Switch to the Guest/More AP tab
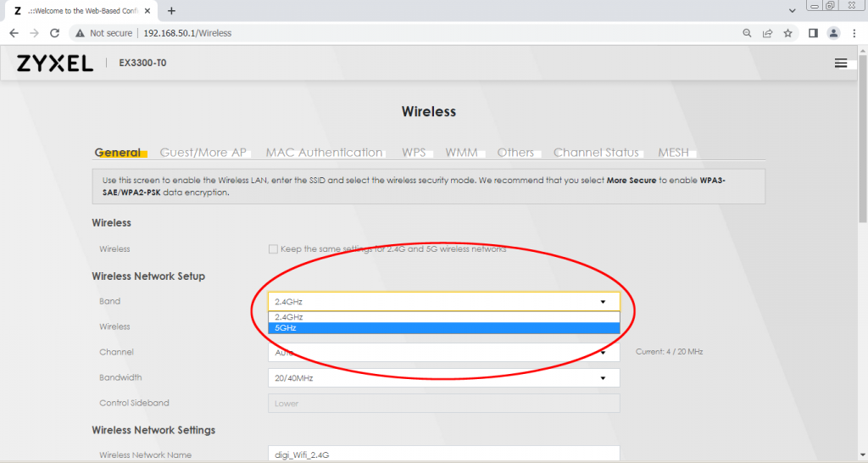868x463 pixels. 203,153
